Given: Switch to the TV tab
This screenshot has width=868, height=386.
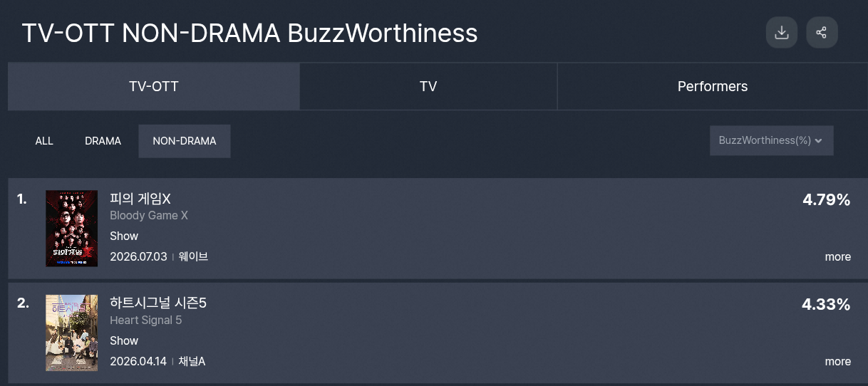Looking at the screenshot, I should click(428, 86).
